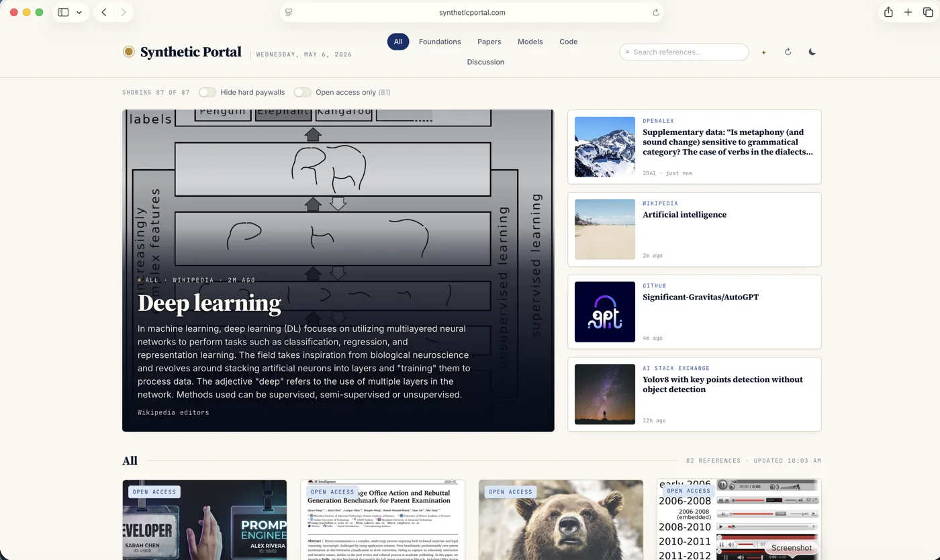Click the '82 REFERENCES · UPDATED 10:03 AM' text

click(753, 461)
